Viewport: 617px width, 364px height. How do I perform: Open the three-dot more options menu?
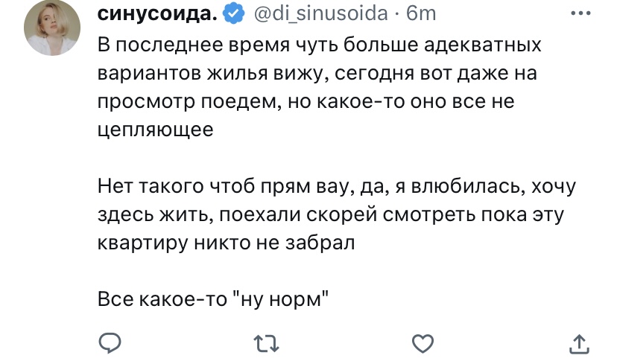pos(579,14)
